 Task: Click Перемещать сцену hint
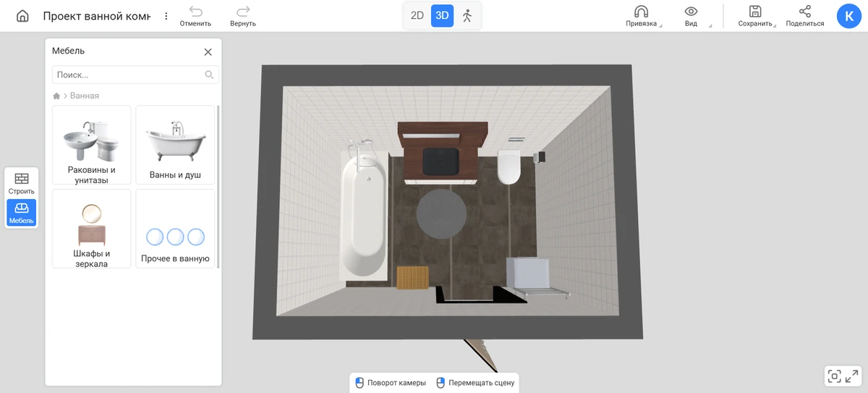(475, 383)
